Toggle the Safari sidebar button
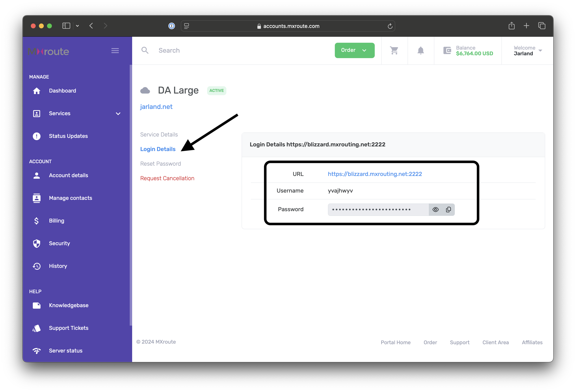The height and width of the screenshot is (392, 576). pyautogui.click(x=66, y=26)
